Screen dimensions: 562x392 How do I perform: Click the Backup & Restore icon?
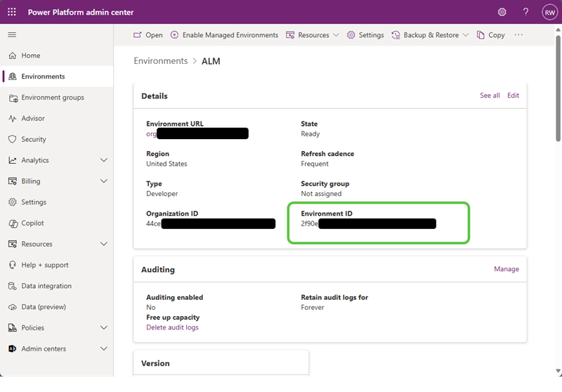tap(396, 34)
